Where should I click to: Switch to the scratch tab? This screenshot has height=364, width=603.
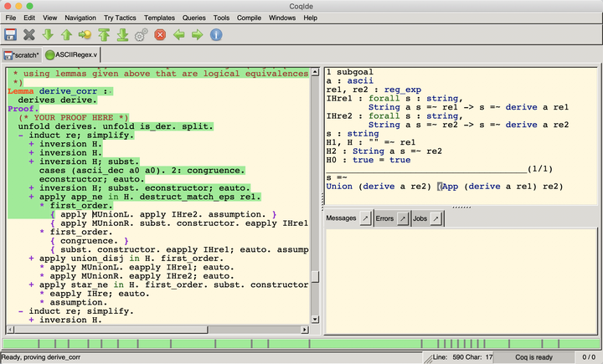tap(22, 55)
